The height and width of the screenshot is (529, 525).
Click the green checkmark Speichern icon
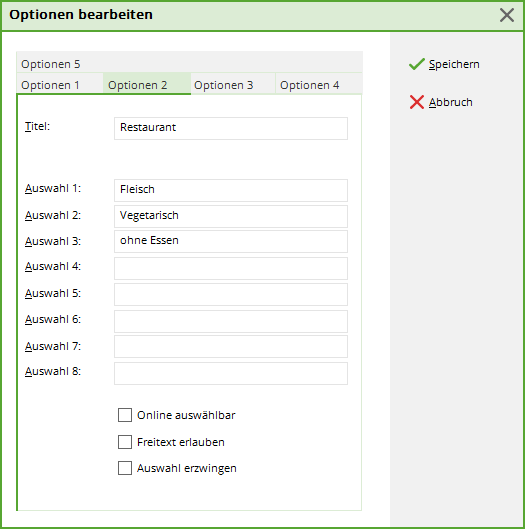[x=417, y=64]
